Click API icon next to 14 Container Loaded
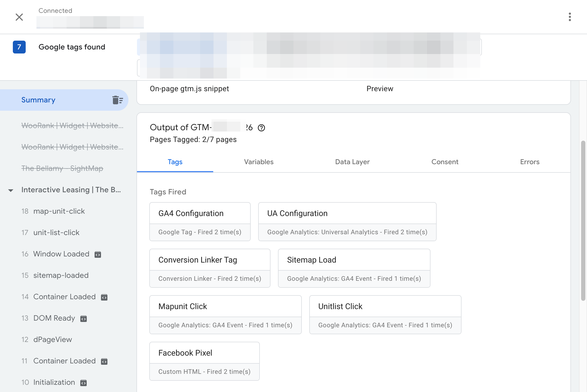587x392 pixels. (x=104, y=297)
